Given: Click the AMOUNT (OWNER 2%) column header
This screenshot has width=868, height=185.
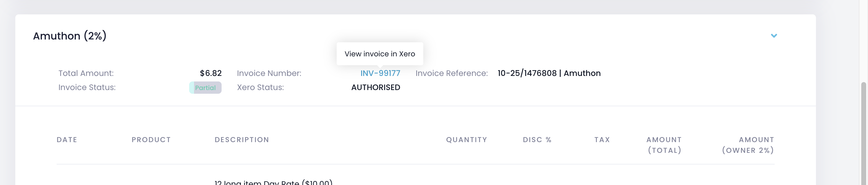Looking at the screenshot, I should click(748, 145).
